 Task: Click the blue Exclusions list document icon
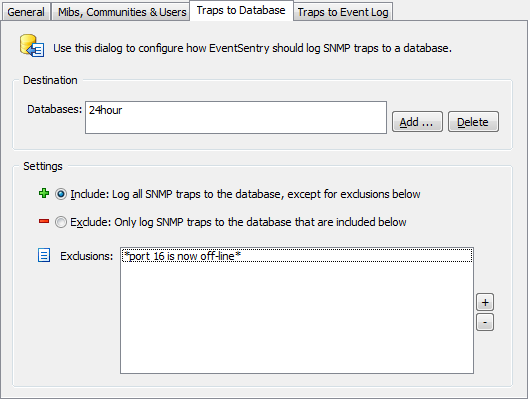pyautogui.click(x=44, y=255)
